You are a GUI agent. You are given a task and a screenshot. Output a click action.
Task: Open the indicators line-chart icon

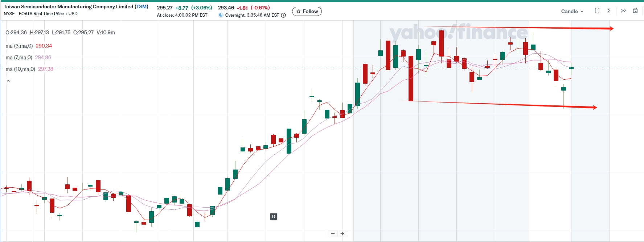(623, 11)
